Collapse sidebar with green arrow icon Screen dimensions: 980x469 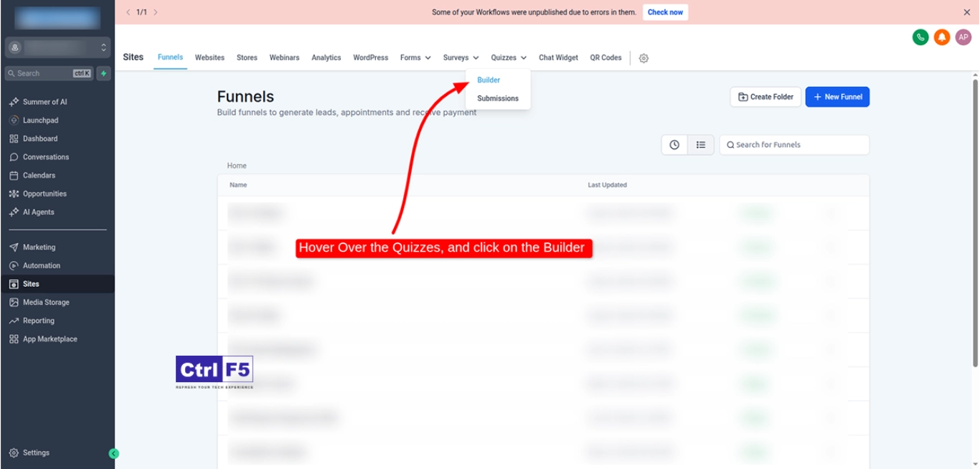coord(113,453)
